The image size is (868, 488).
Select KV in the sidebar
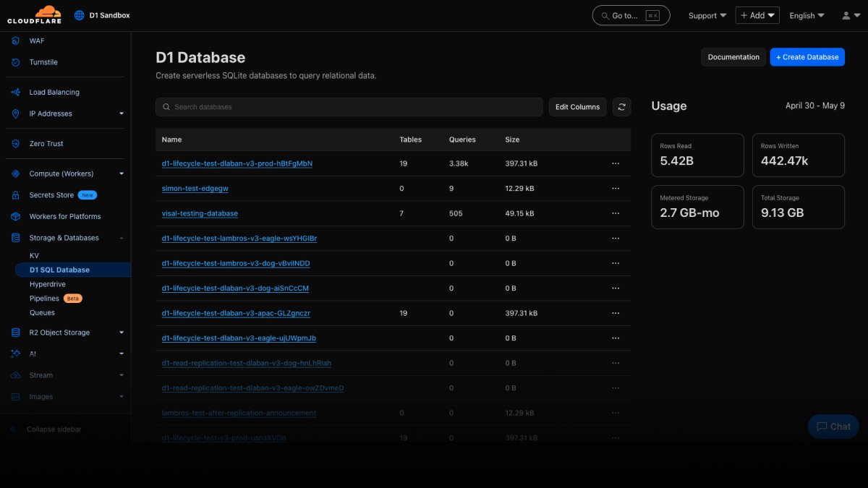[x=34, y=256]
